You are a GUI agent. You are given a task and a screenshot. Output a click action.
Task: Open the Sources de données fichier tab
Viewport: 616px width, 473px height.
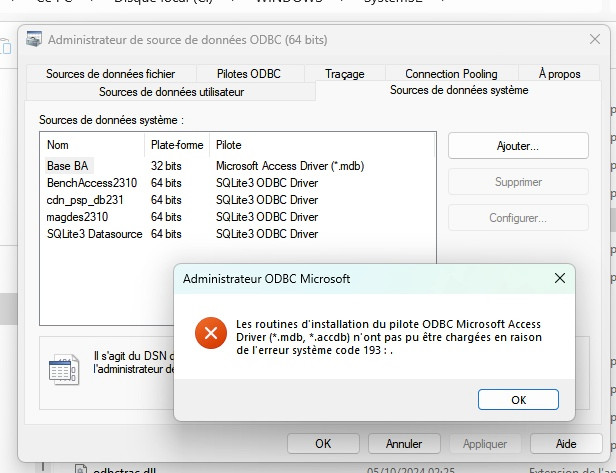coord(110,74)
